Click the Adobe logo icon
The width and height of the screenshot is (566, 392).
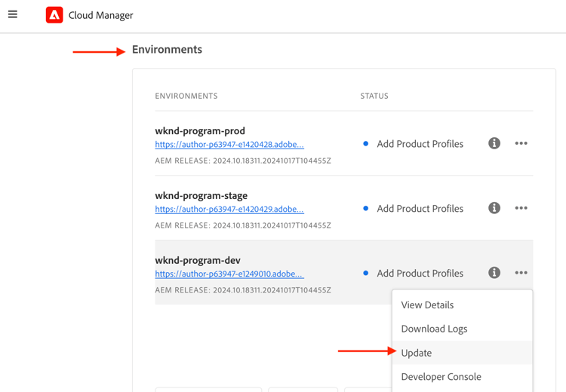tap(54, 14)
